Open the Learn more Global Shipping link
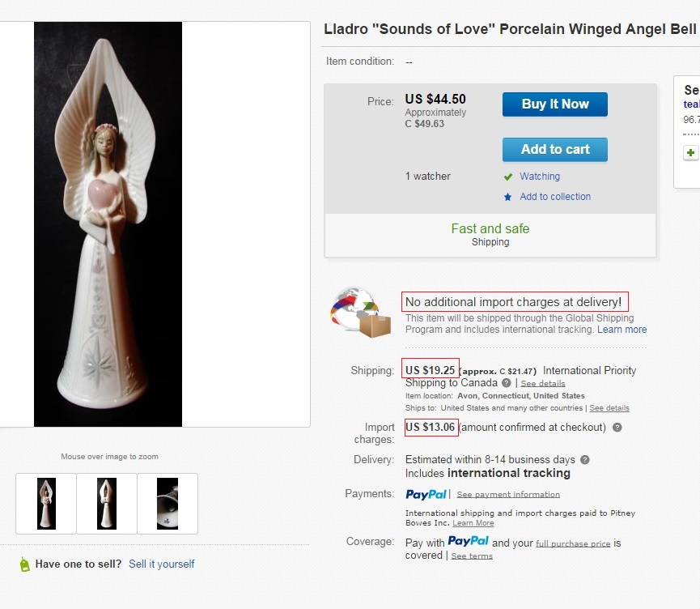 pos(622,330)
